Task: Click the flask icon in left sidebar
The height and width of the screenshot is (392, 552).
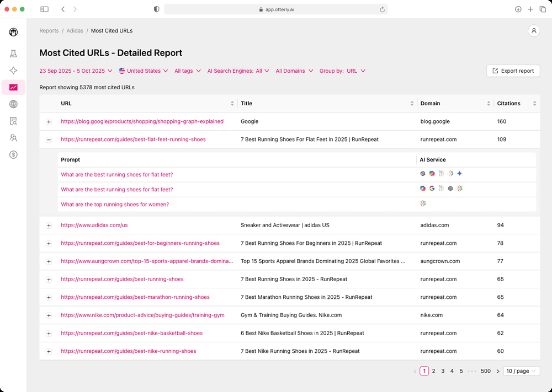Action: click(x=13, y=53)
